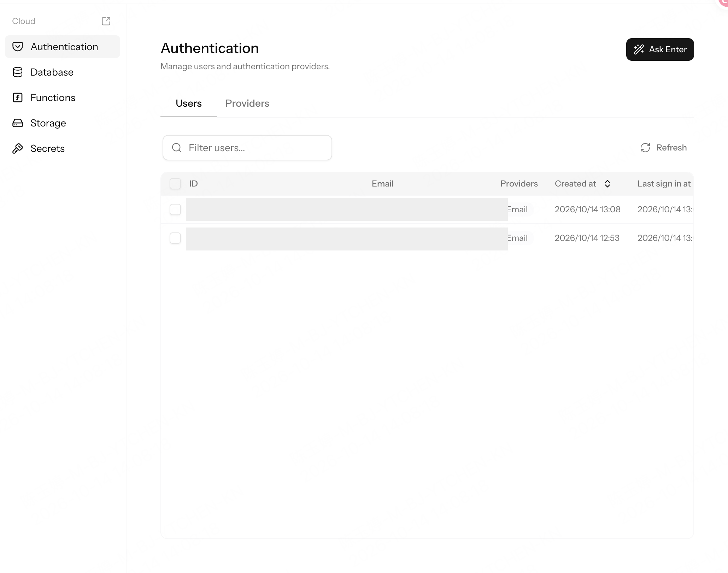Image resolution: width=728 pixels, height=573 pixels.
Task: Switch to the Users tab
Action: click(189, 104)
